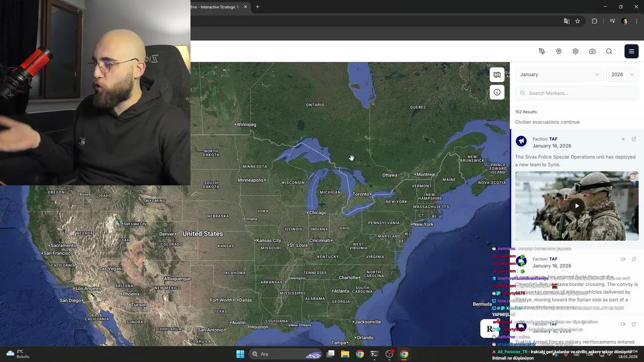Click the TAF megaphone faction icon
644x362 pixels.
(x=521, y=141)
